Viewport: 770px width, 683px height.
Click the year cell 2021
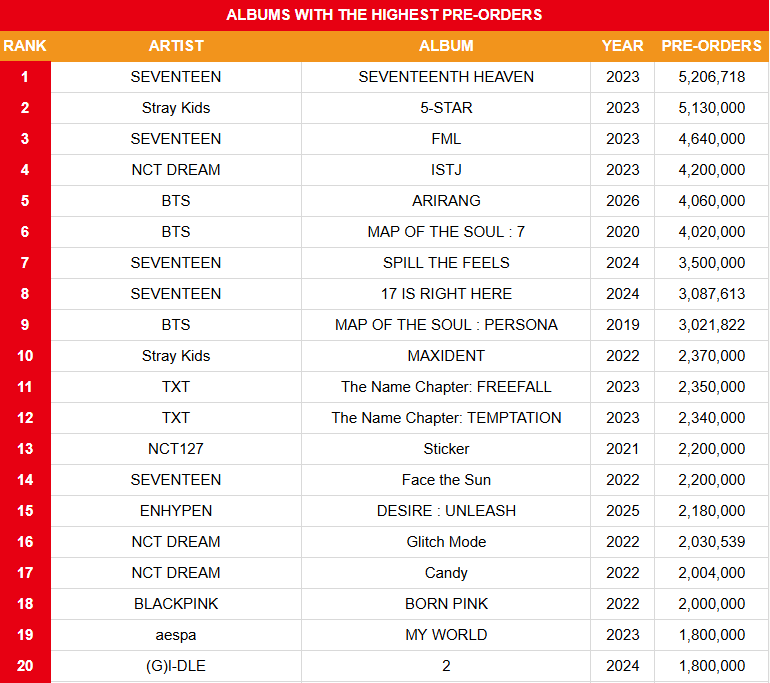point(623,449)
